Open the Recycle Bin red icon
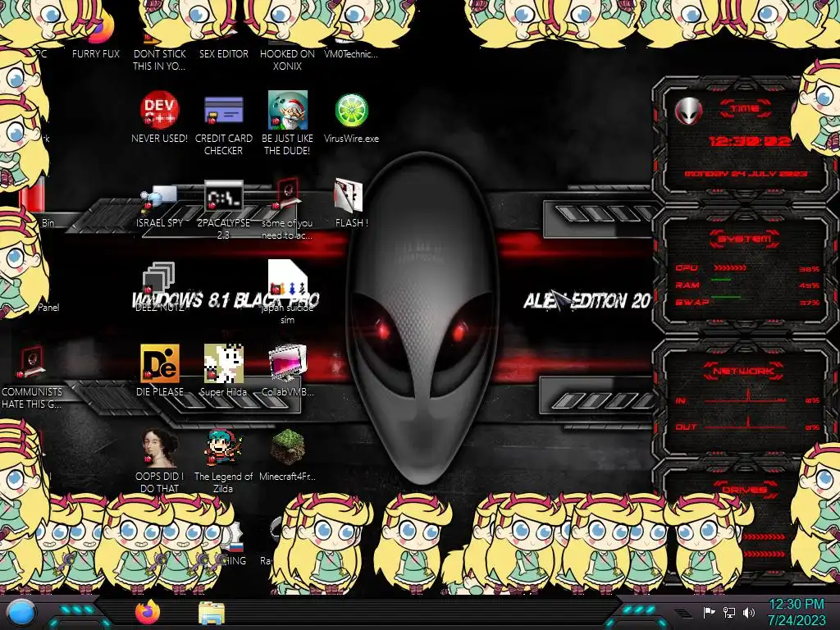The image size is (840, 630). coord(33,195)
